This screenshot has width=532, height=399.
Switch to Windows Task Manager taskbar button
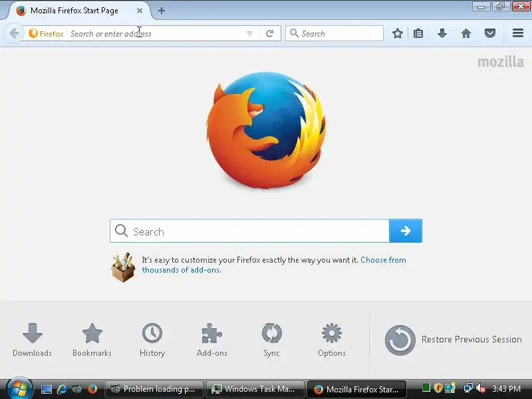(255, 389)
